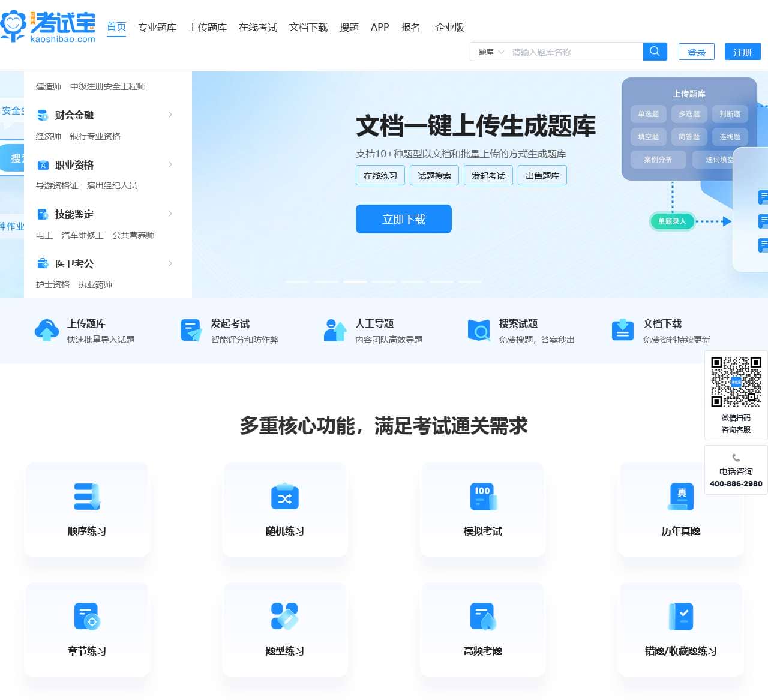Click the 400-886-2980 phone number
Screen dimensions: 768x700
pyautogui.click(x=736, y=483)
